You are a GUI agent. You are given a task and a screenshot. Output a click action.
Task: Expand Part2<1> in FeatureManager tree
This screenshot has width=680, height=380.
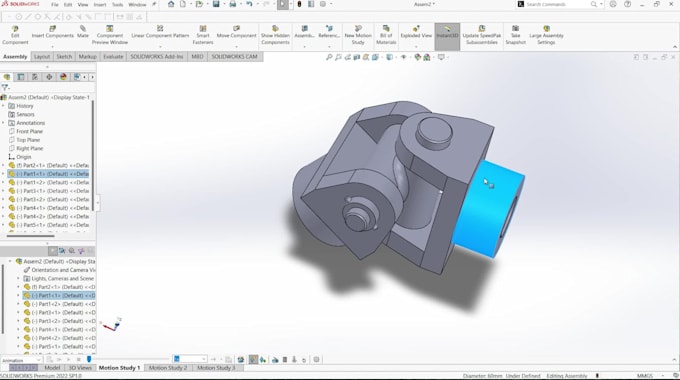[3, 165]
